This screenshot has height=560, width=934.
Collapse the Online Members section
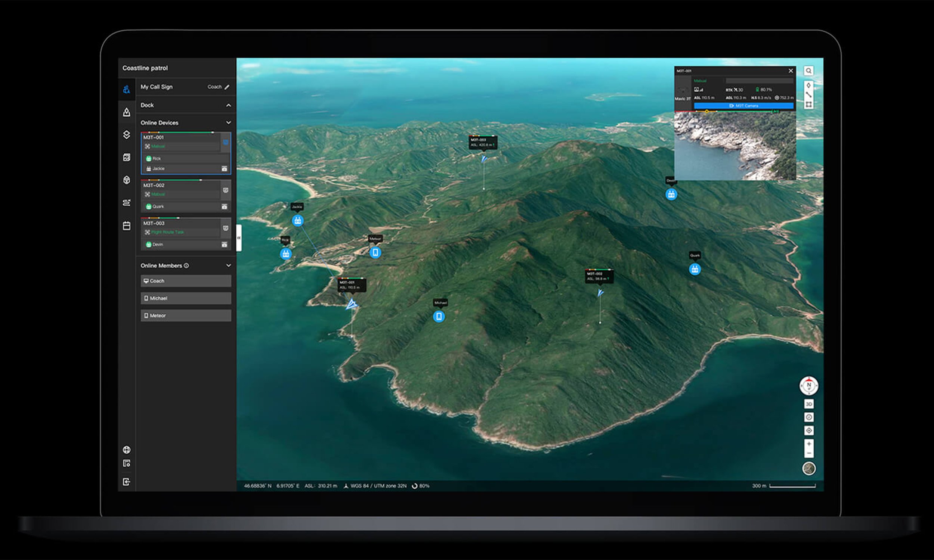coord(228,266)
